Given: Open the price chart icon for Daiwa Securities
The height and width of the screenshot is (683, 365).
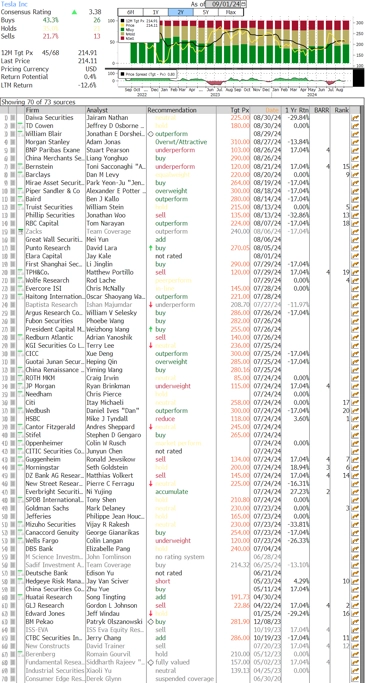Looking at the screenshot, I should (355, 118).
